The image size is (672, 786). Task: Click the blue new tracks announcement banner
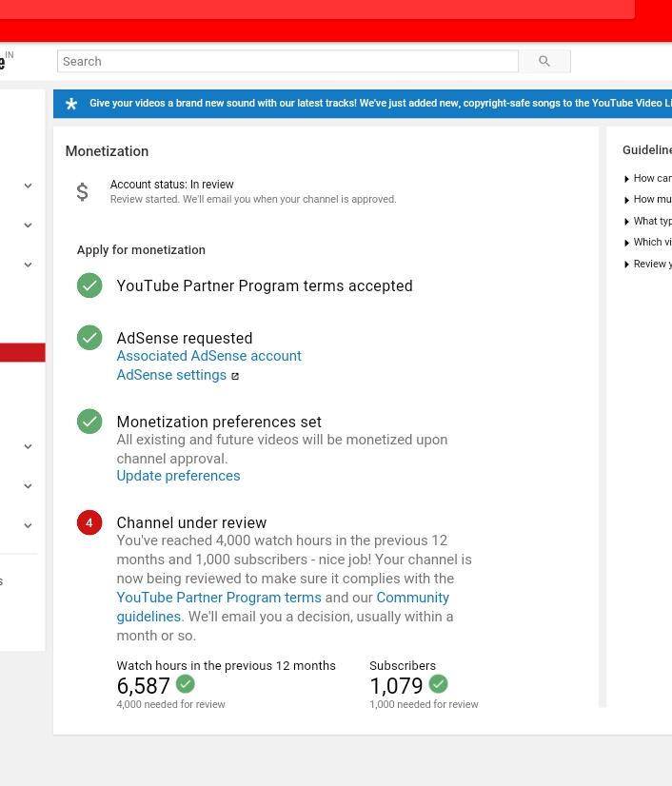[x=363, y=104]
